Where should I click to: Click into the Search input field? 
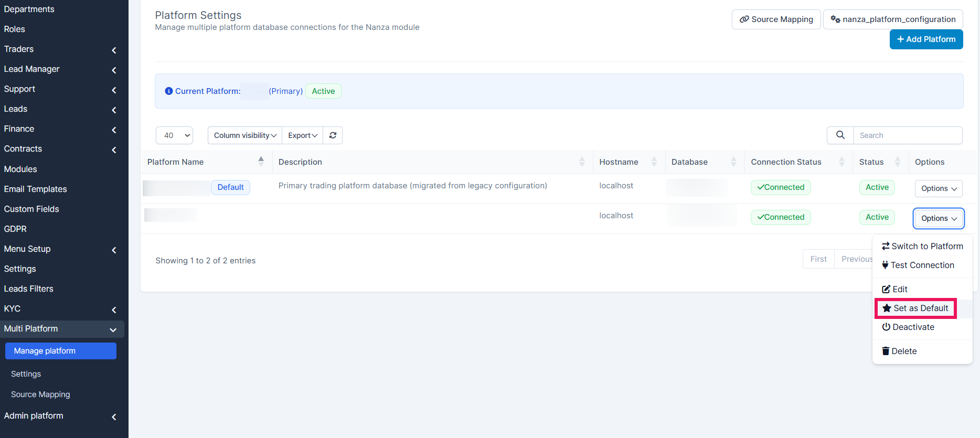(908, 135)
